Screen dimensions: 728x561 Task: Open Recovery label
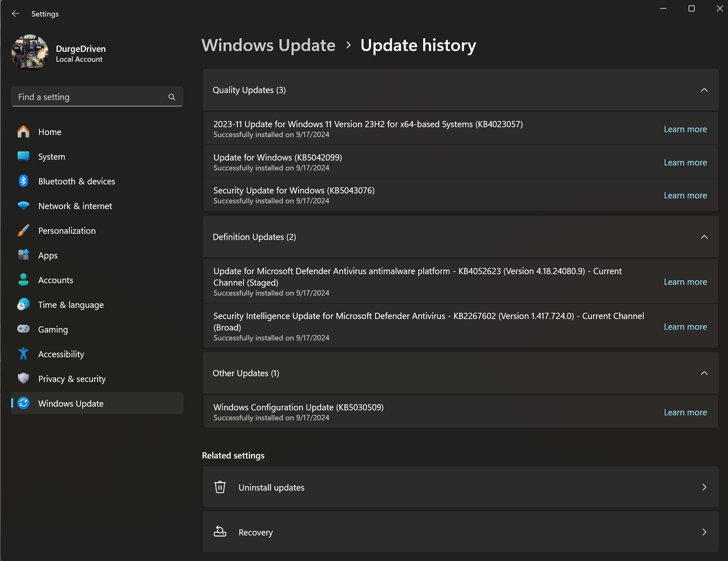coord(255,533)
